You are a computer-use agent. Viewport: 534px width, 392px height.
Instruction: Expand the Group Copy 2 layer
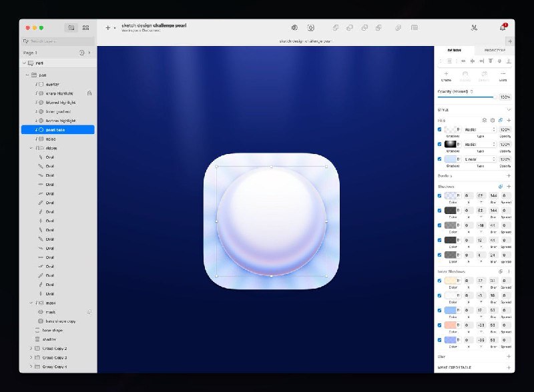pyautogui.click(x=31, y=349)
